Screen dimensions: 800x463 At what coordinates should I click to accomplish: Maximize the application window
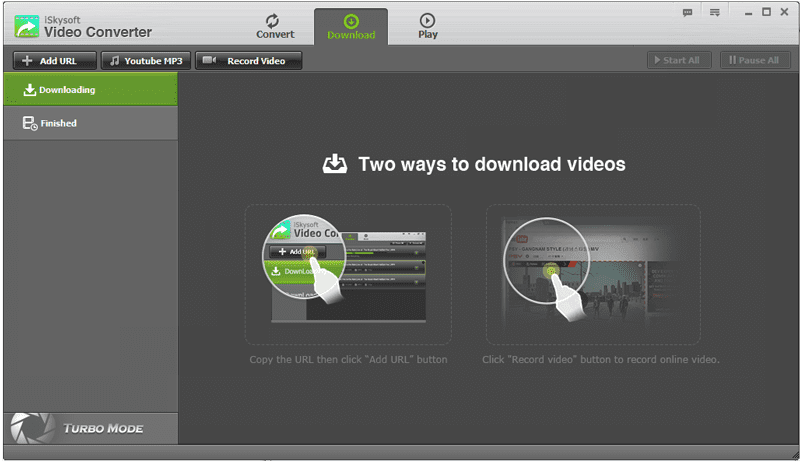pos(765,12)
